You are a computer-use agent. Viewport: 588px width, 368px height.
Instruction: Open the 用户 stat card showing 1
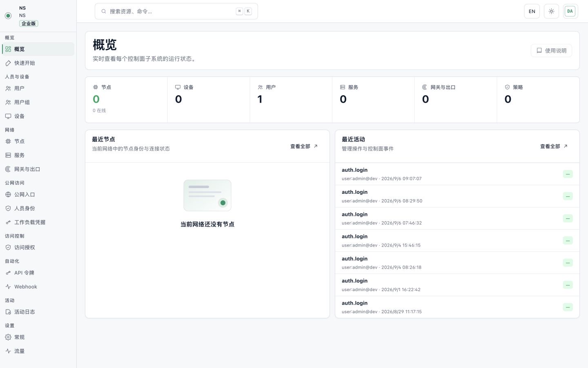pyautogui.click(x=291, y=100)
